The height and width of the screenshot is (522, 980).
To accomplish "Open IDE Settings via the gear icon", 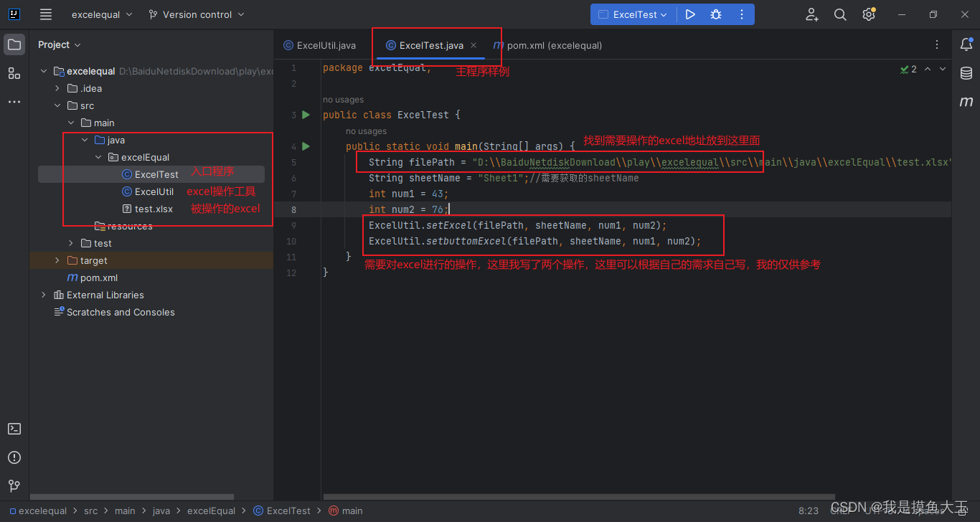I will 868,14.
